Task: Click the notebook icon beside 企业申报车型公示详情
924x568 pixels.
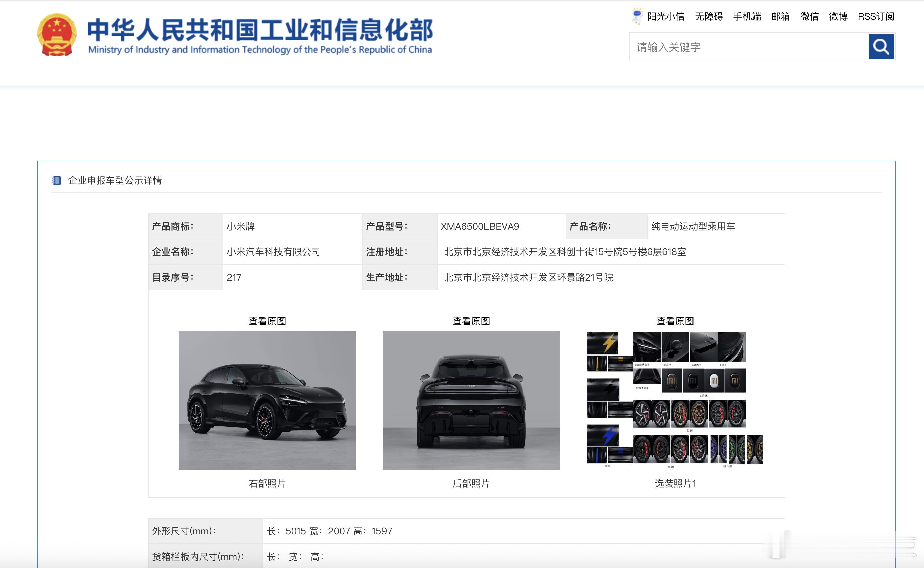Action: (x=56, y=180)
